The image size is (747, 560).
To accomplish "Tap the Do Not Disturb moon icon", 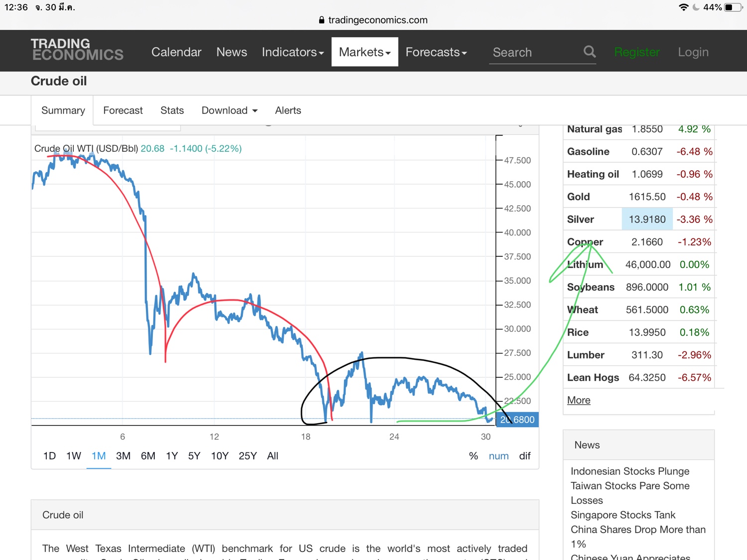I will coord(696,7).
